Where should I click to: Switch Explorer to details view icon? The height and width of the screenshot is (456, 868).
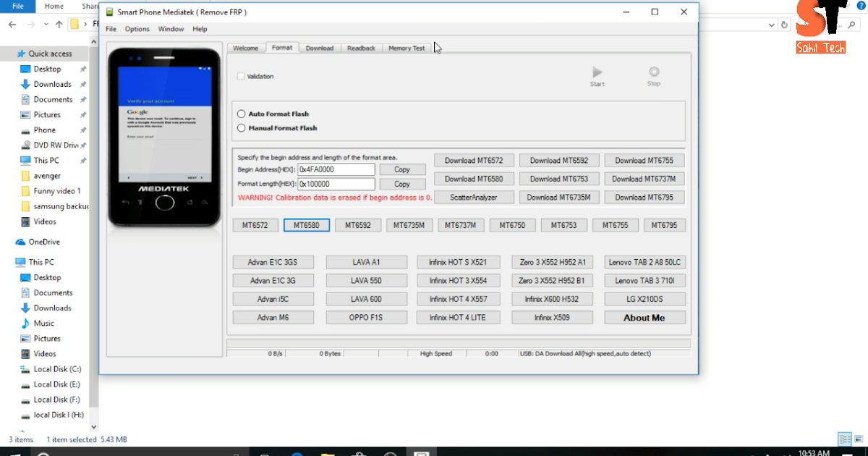[x=844, y=439]
